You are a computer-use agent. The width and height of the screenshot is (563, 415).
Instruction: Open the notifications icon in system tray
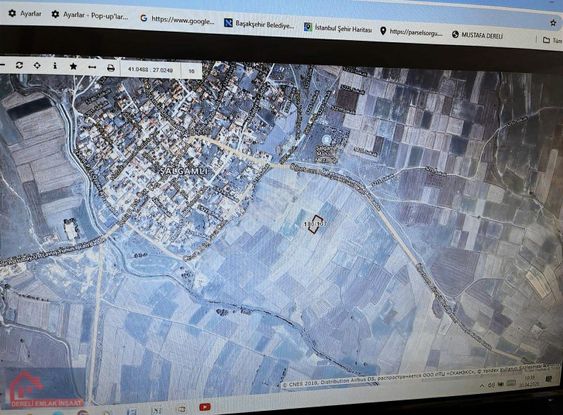pos(548,379)
